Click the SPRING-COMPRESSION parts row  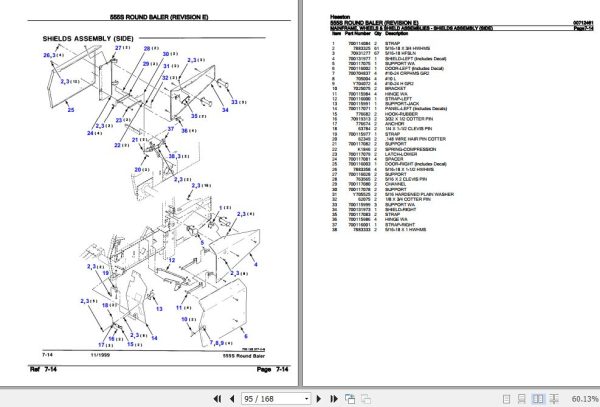click(384, 149)
